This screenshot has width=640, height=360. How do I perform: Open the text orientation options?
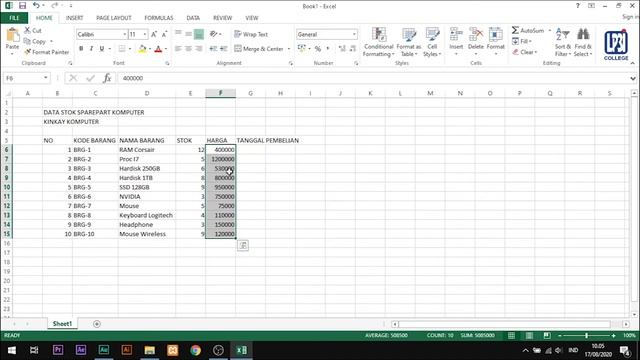[x=215, y=34]
